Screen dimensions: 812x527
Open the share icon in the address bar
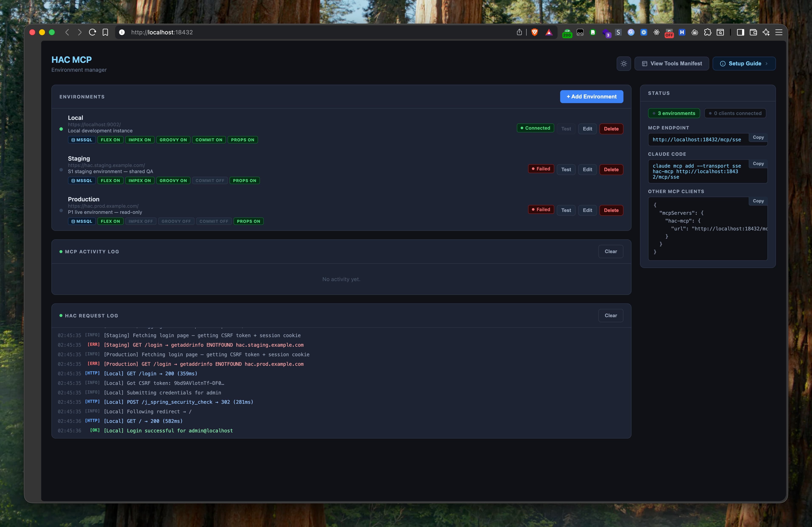519,32
